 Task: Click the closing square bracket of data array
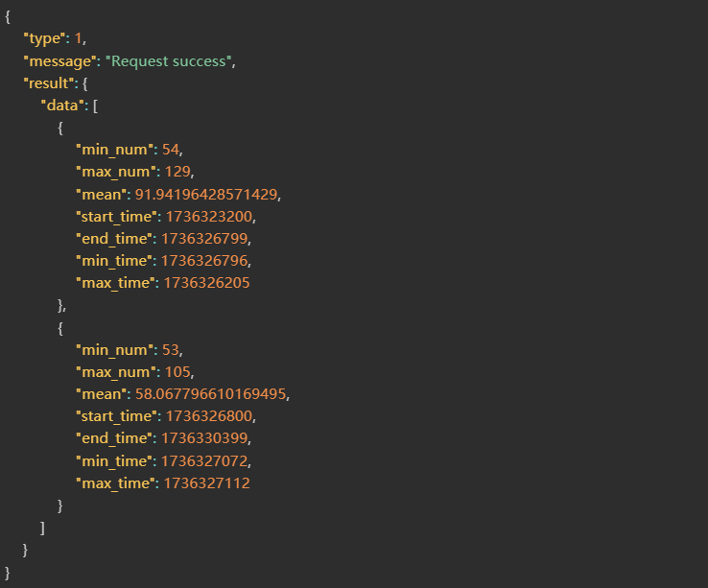[x=42, y=528]
